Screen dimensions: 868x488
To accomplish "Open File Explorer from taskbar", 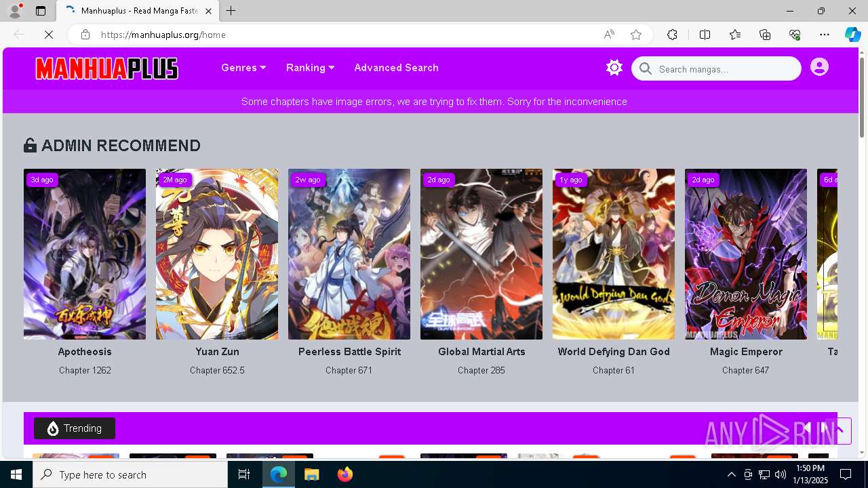I will pyautogui.click(x=312, y=474).
